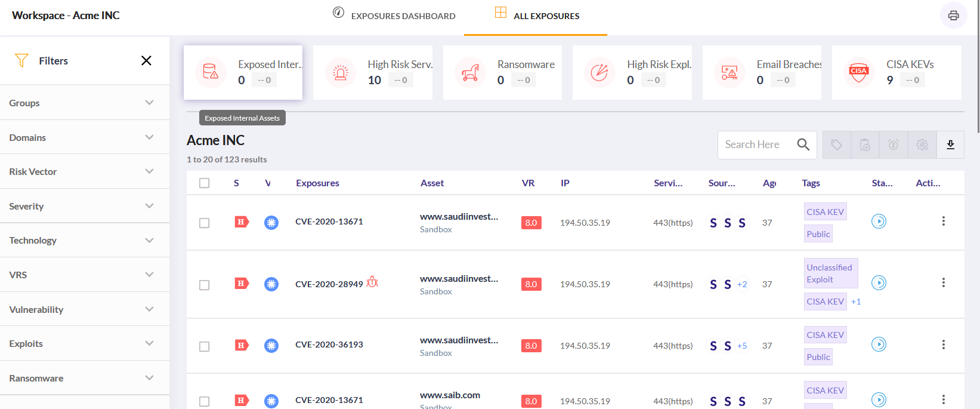Click the All Exposures grid icon

(x=501, y=13)
